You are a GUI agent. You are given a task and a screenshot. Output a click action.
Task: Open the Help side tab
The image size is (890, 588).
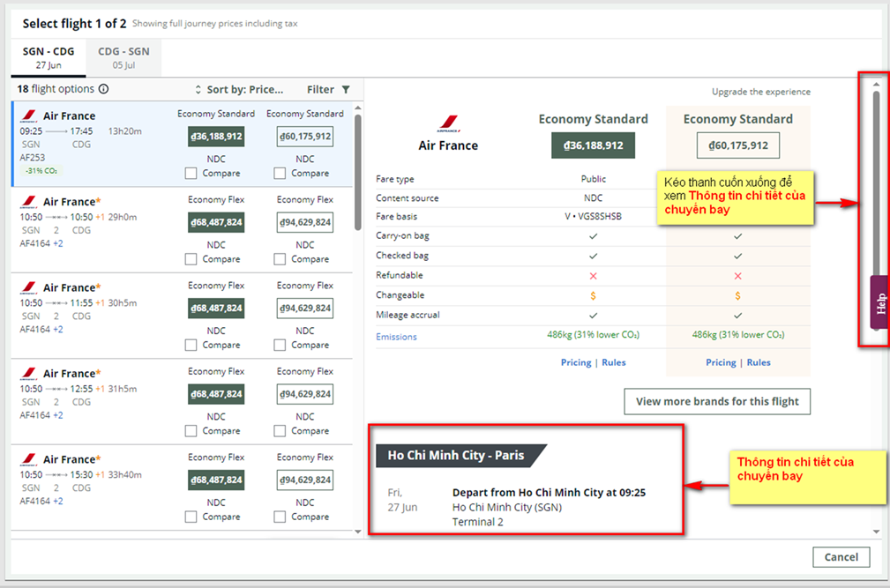pyautogui.click(x=879, y=302)
